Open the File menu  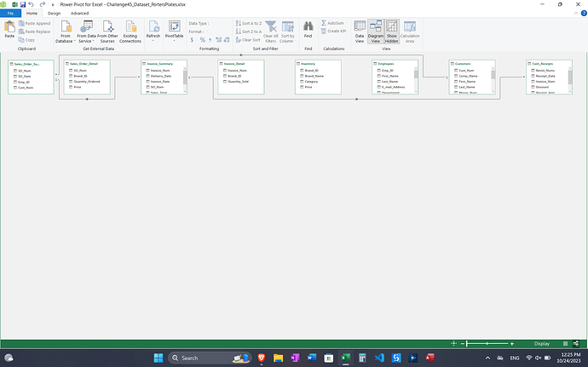pyautogui.click(x=10, y=13)
